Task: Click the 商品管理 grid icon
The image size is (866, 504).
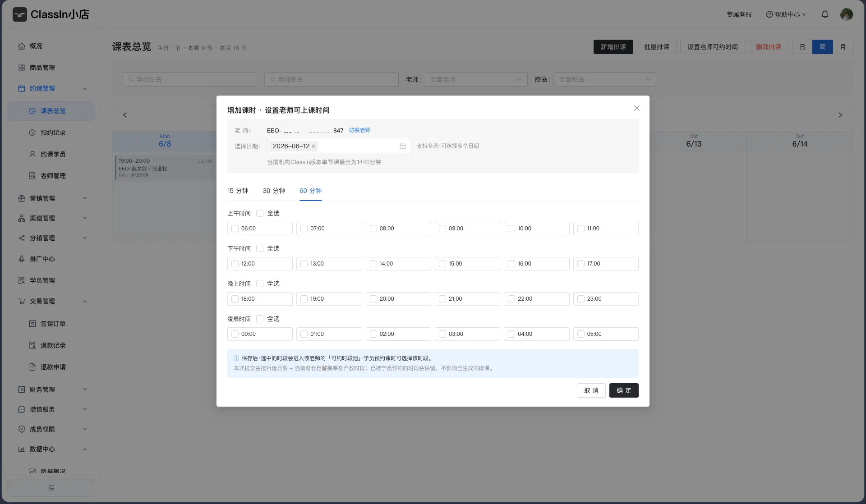Action: [22, 68]
